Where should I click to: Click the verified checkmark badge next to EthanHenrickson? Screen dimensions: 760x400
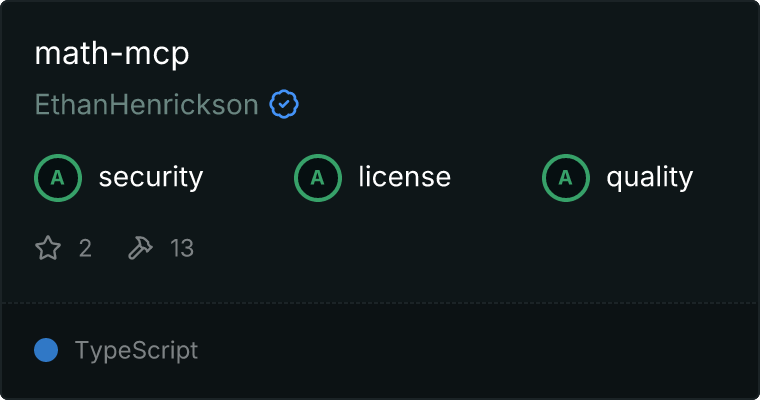(x=285, y=104)
